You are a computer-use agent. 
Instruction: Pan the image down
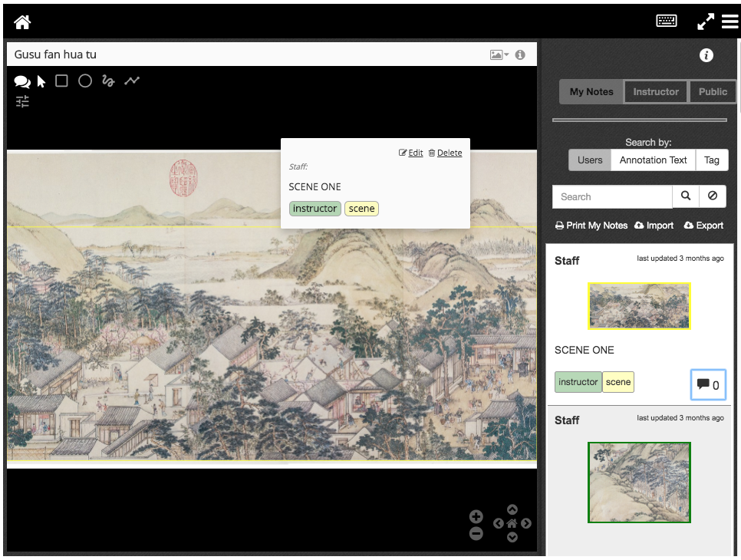point(512,537)
